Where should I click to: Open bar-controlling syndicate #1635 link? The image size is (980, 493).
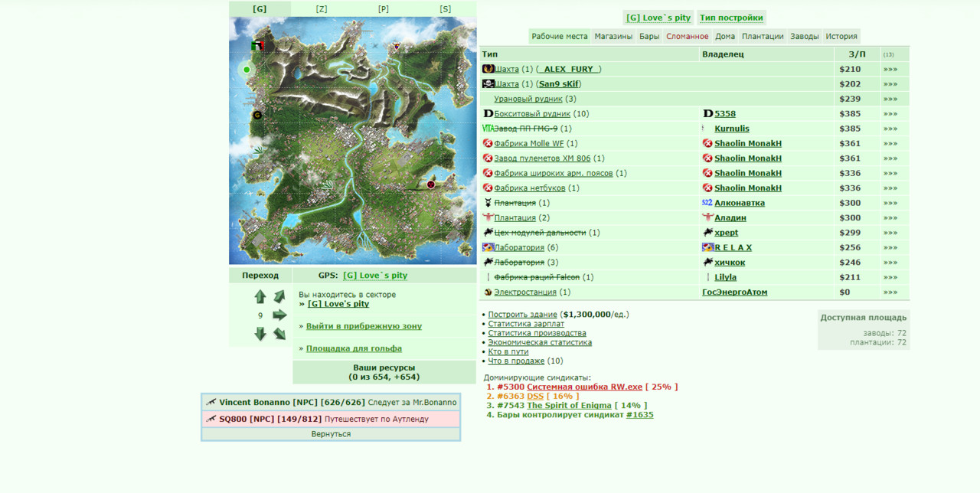640,415
